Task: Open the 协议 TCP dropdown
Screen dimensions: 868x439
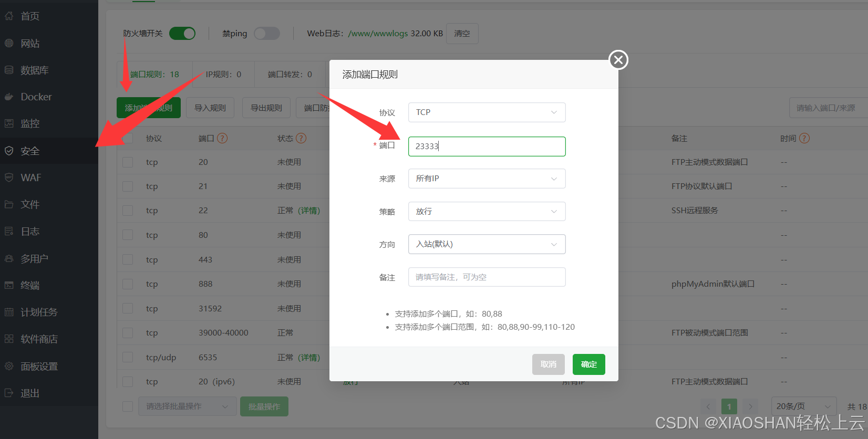Action: (487, 112)
